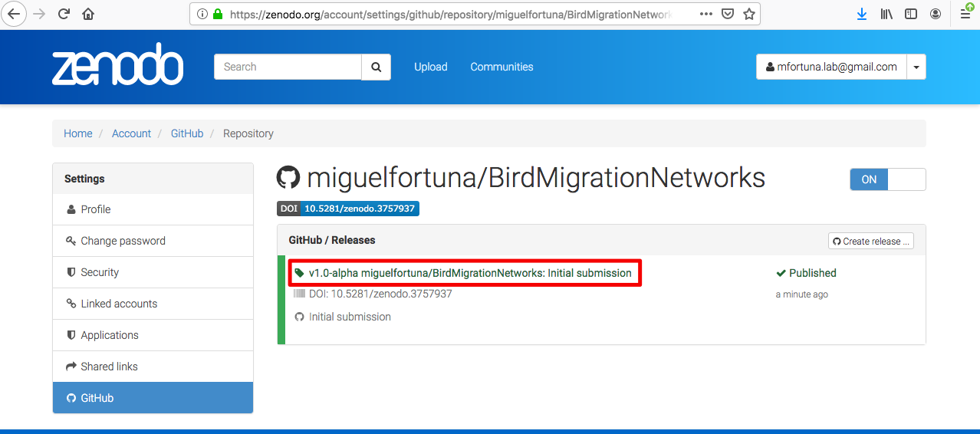Click the green padlock security icon
The width and height of the screenshot is (980, 434).
point(218,14)
